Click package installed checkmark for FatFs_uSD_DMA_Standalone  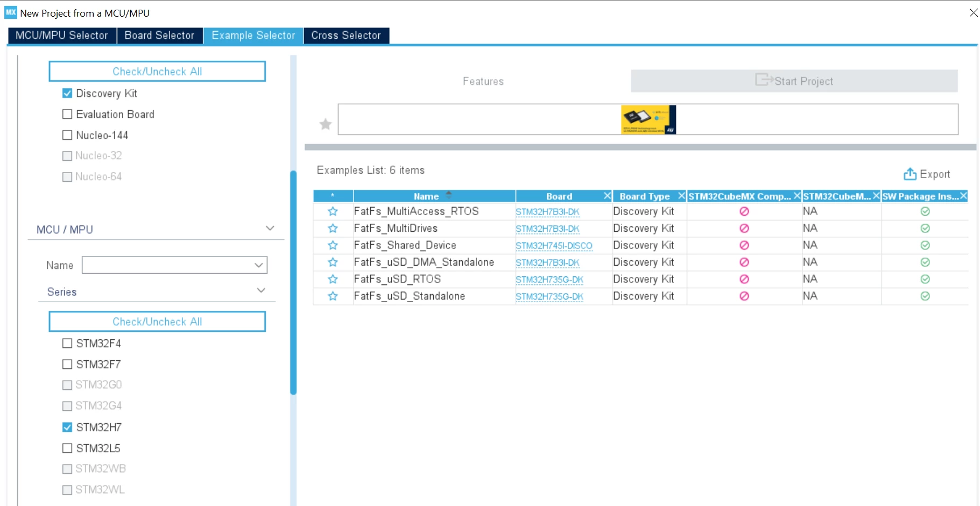click(925, 262)
